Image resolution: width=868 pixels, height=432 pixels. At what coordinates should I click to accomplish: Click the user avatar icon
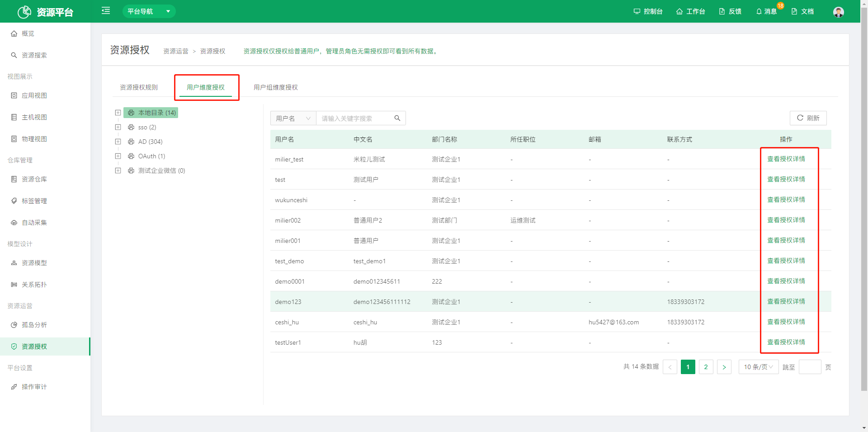(x=838, y=12)
